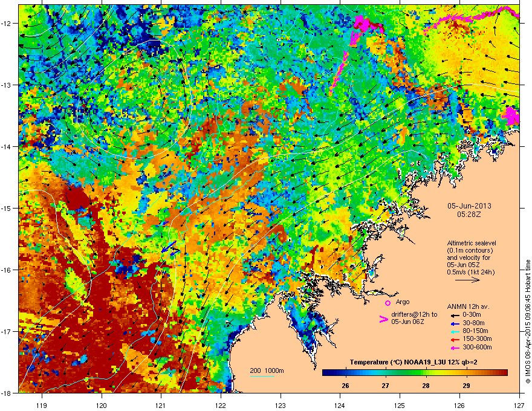The height and width of the screenshot is (411, 532).
Task: Click the 'ANMN 12h av.' heading
Action: (x=468, y=307)
